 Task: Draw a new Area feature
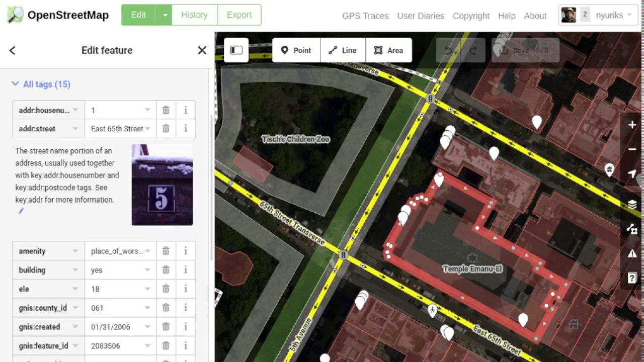(388, 50)
